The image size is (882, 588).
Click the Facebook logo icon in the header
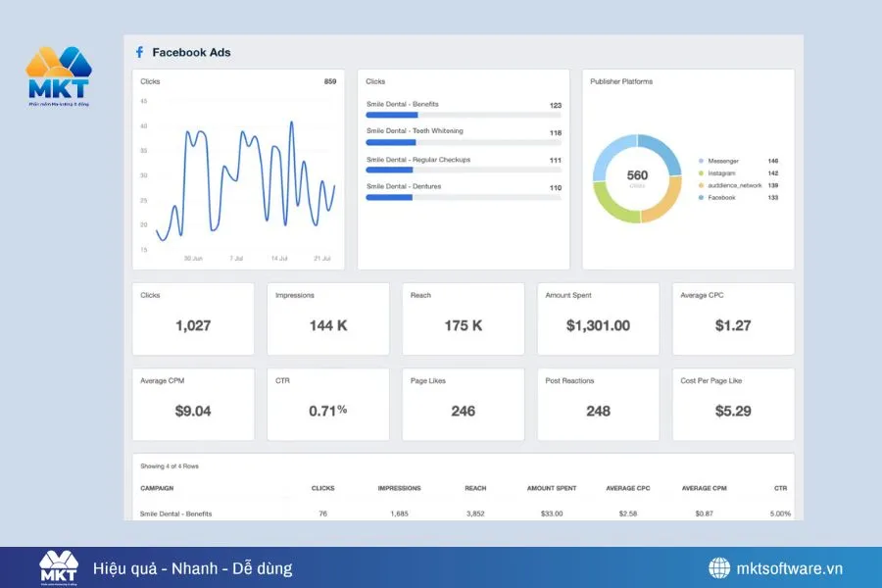[139, 52]
